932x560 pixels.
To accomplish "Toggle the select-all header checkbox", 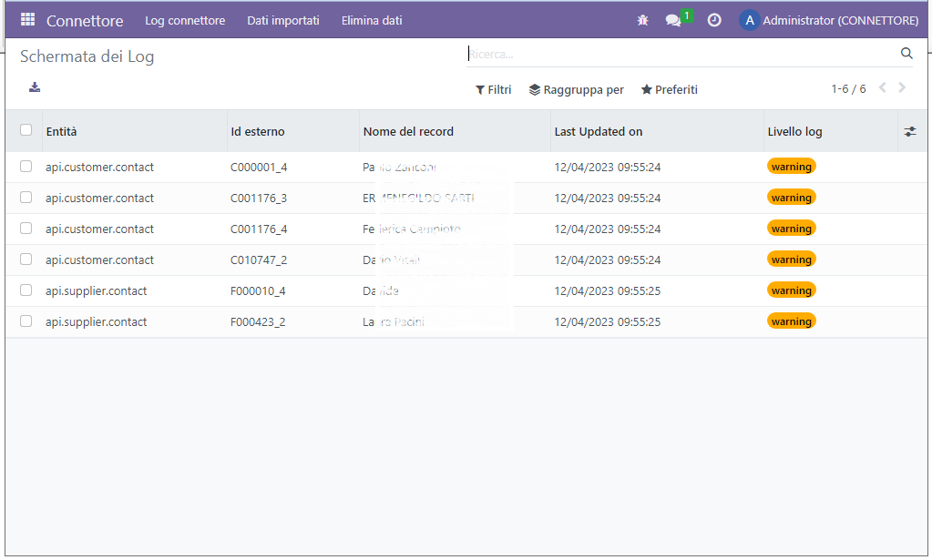I will pos(26,130).
